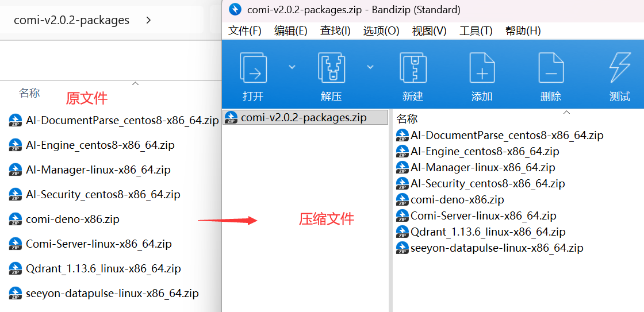Image resolution: width=644 pixels, height=312 pixels.
Task: Click zip icon of Comi-Server in Explorer
Action: [x=16, y=244]
